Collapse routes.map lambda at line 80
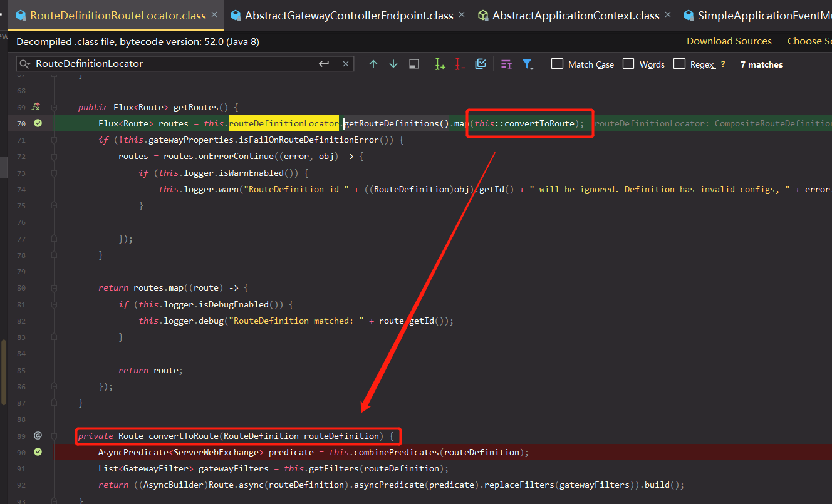Image resolution: width=832 pixels, height=504 pixels. click(55, 287)
